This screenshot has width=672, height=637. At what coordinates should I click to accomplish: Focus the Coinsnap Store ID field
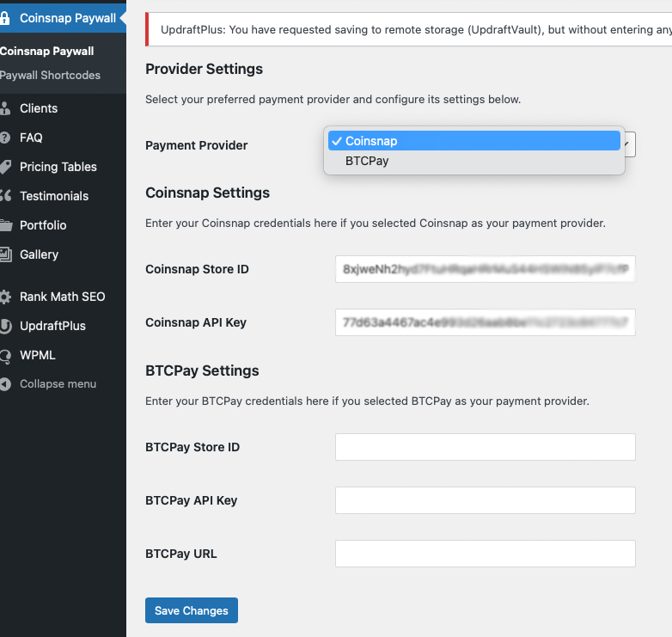(x=485, y=269)
